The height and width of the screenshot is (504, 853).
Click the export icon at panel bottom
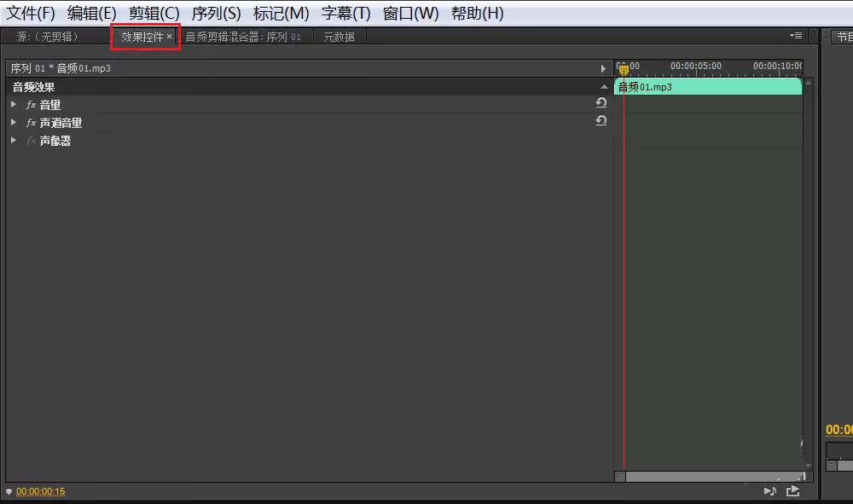pyautogui.click(x=793, y=491)
